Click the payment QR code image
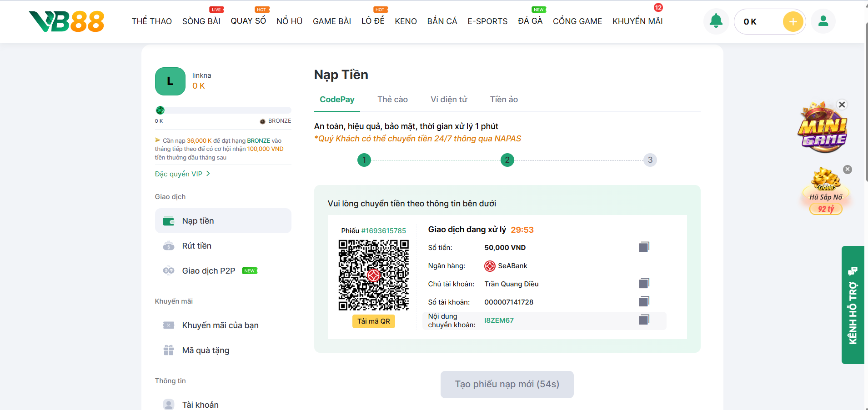This screenshot has width=868, height=410. pyautogui.click(x=373, y=275)
